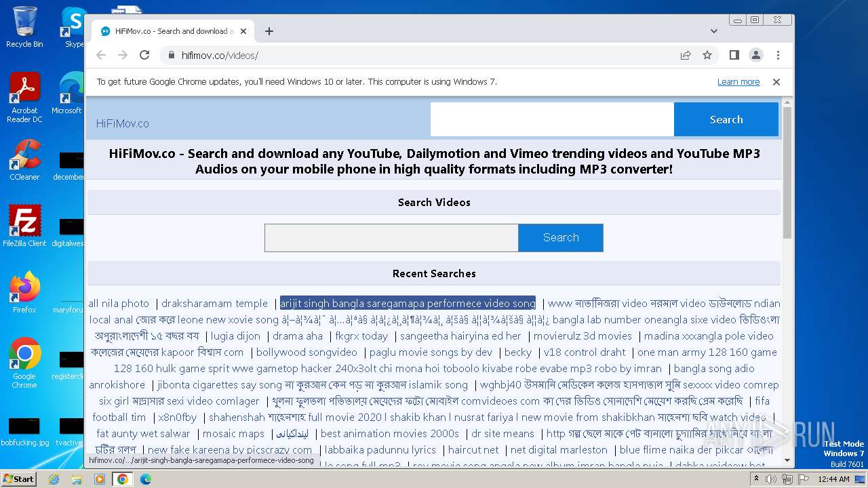Click the HiFiMov.co site logo link
The image size is (868, 488).
[122, 123]
